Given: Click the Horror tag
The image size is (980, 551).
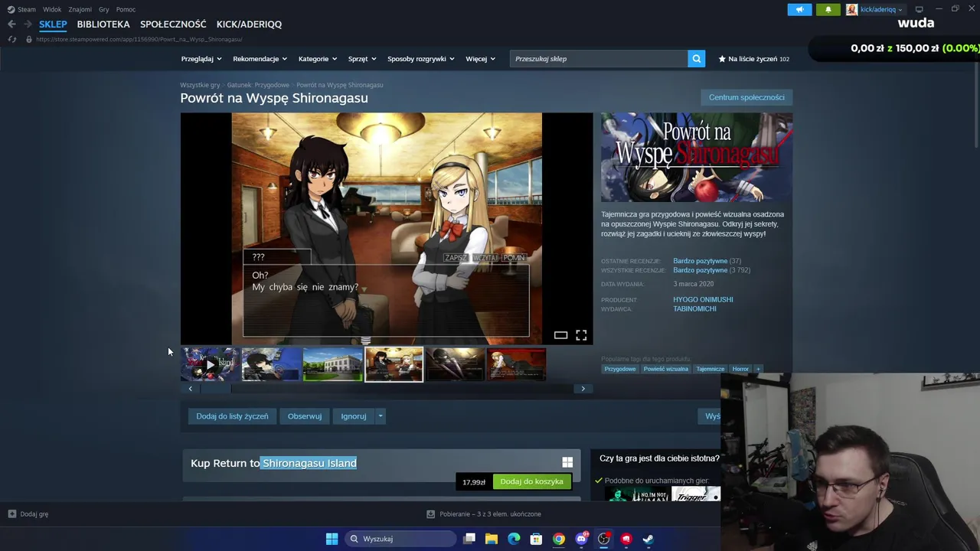Looking at the screenshot, I should (740, 369).
